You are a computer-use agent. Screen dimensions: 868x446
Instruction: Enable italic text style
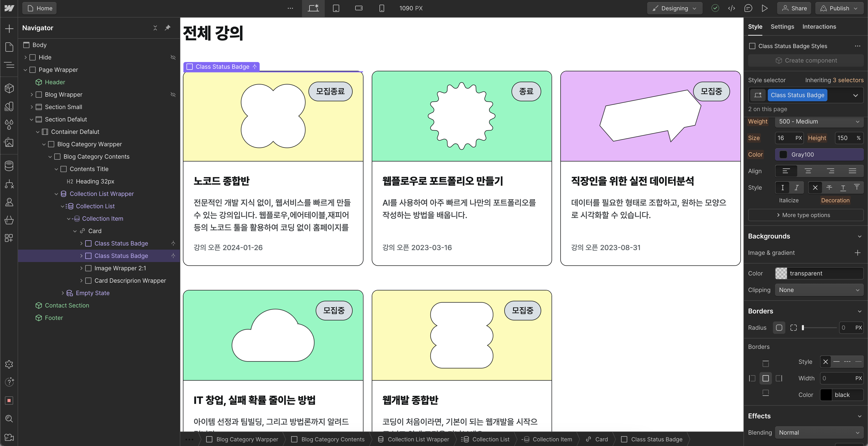[796, 187]
